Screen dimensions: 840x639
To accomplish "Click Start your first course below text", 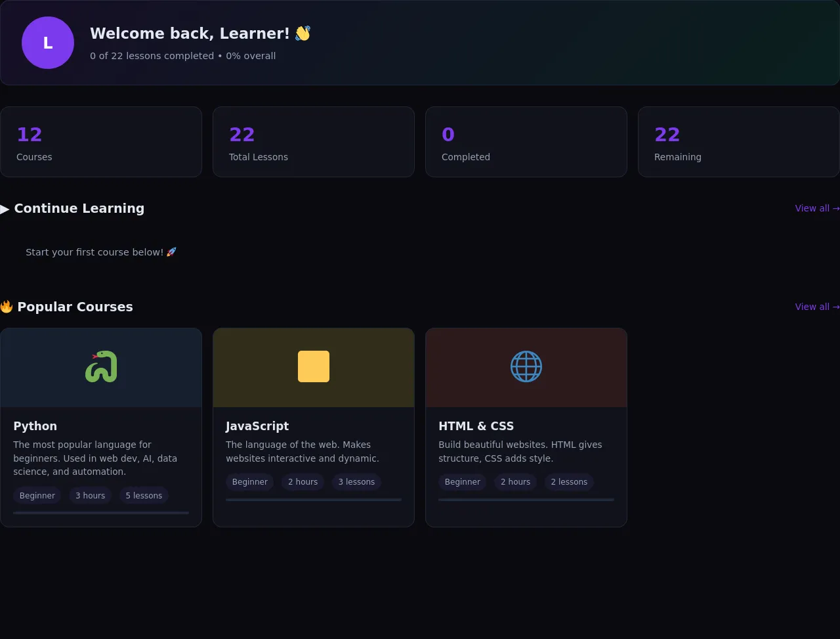I will click(x=101, y=252).
